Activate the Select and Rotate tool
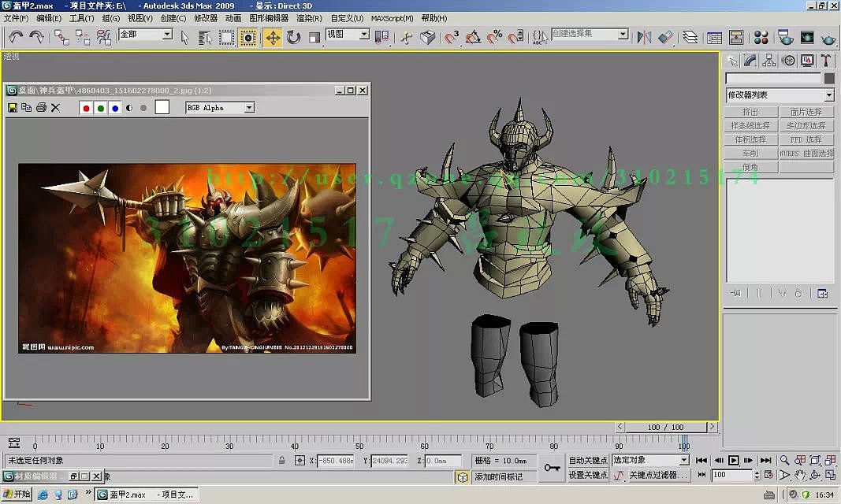This screenshot has width=841, height=504. 293,38
